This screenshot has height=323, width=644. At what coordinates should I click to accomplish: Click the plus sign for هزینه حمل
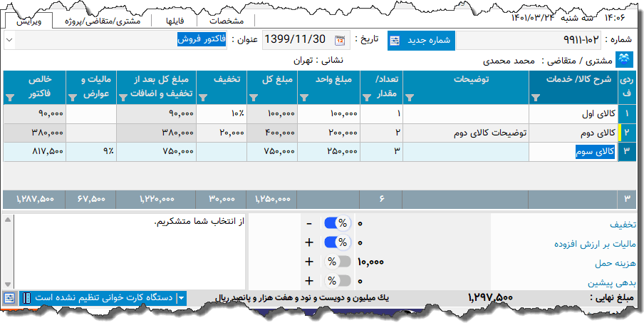point(309,262)
